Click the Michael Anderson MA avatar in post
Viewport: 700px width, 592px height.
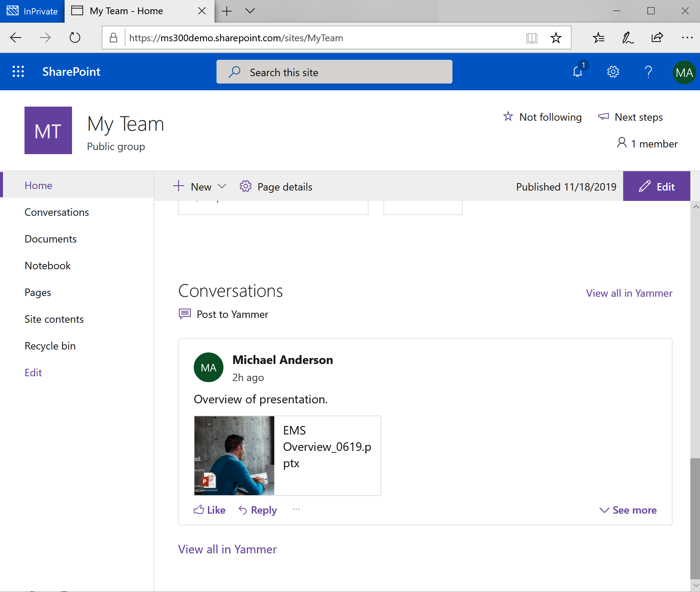click(209, 367)
